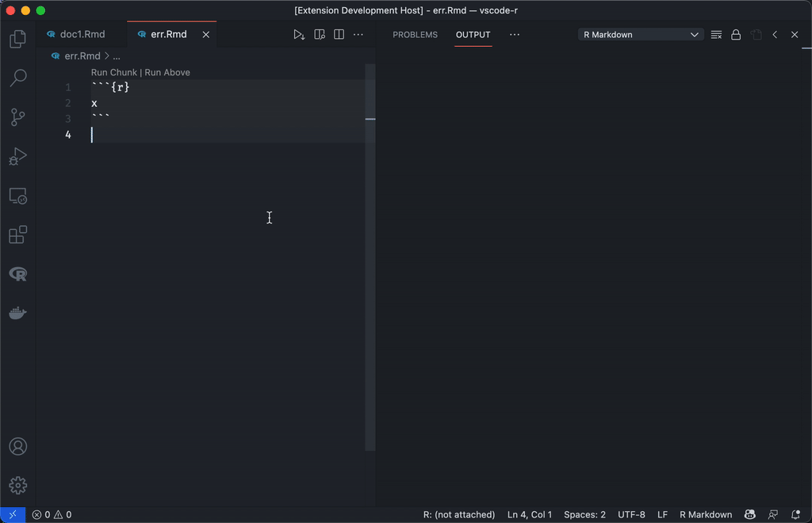The image size is (812, 523).
Task: Select the OUTPUT panel tab
Action: (x=473, y=35)
